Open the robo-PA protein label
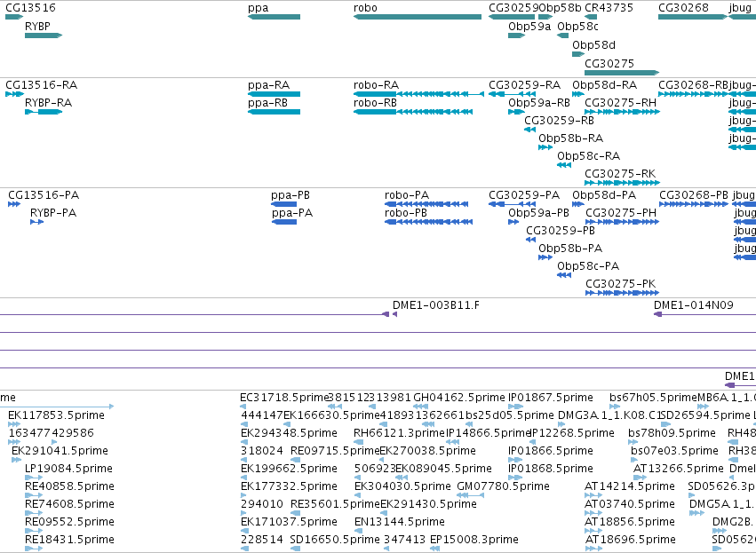 click(x=407, y=195)
